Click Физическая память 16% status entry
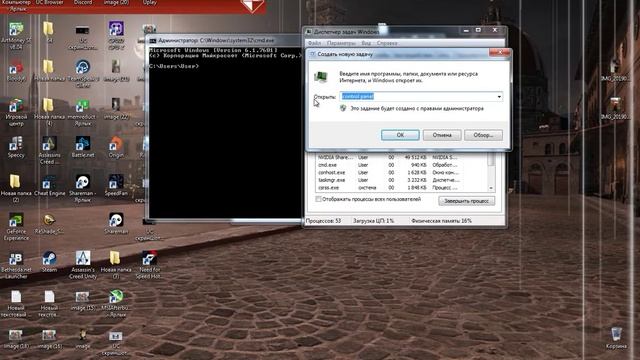This screenshot has height=360, width=640. (x=442, y=221)
